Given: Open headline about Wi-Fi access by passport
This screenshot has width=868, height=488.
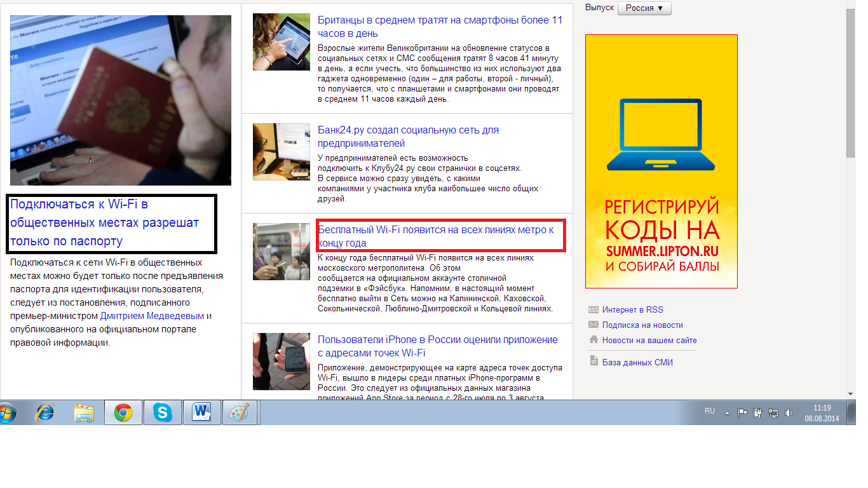Looking at the screenshot, I should (x=104, y=223).
